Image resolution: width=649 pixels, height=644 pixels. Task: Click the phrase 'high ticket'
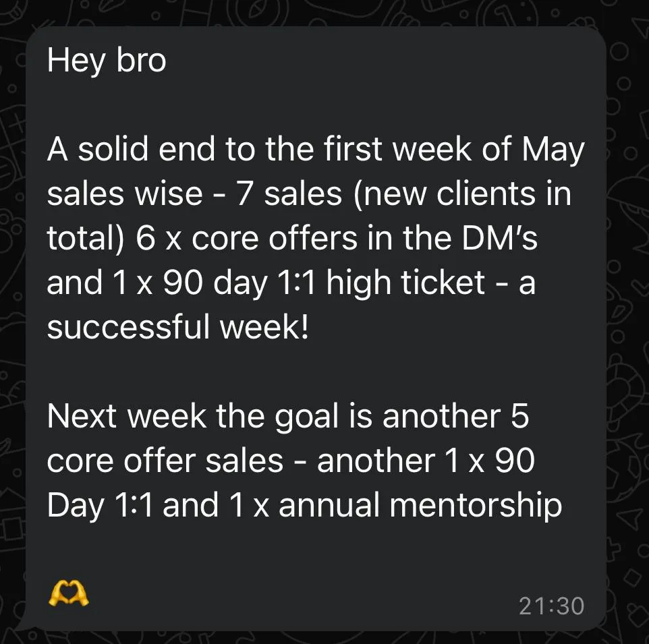pos(405,283)
